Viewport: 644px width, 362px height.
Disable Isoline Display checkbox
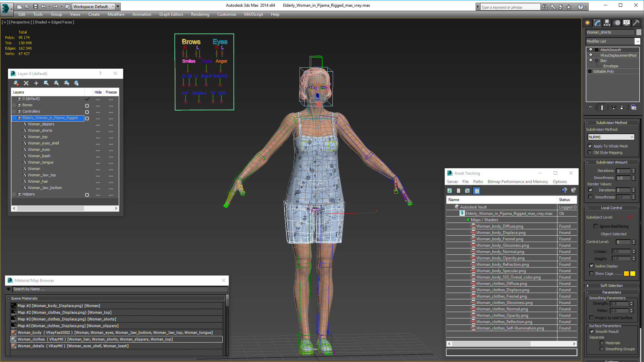591,266
